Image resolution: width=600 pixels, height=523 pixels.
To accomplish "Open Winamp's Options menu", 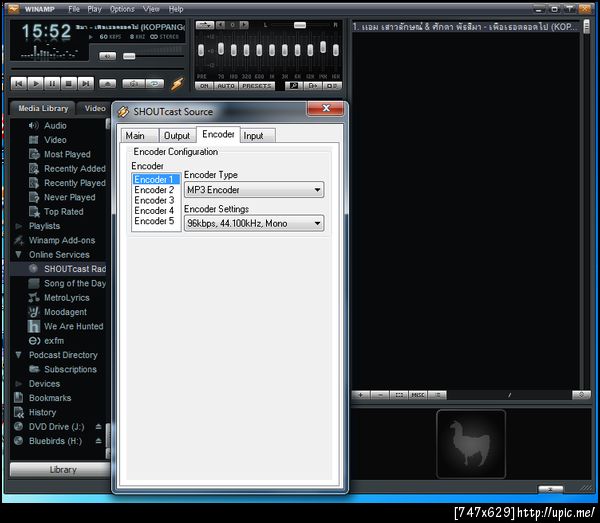I will click(x=122, y=9).
